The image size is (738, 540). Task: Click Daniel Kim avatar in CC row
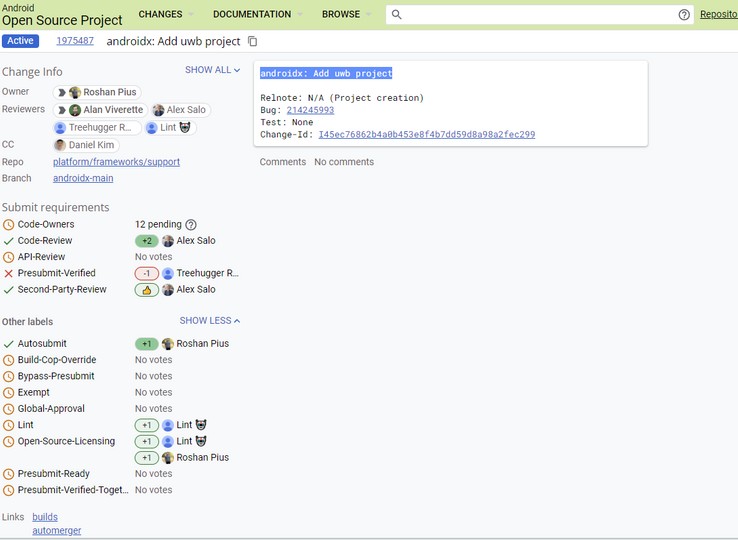tap(60, 145)
